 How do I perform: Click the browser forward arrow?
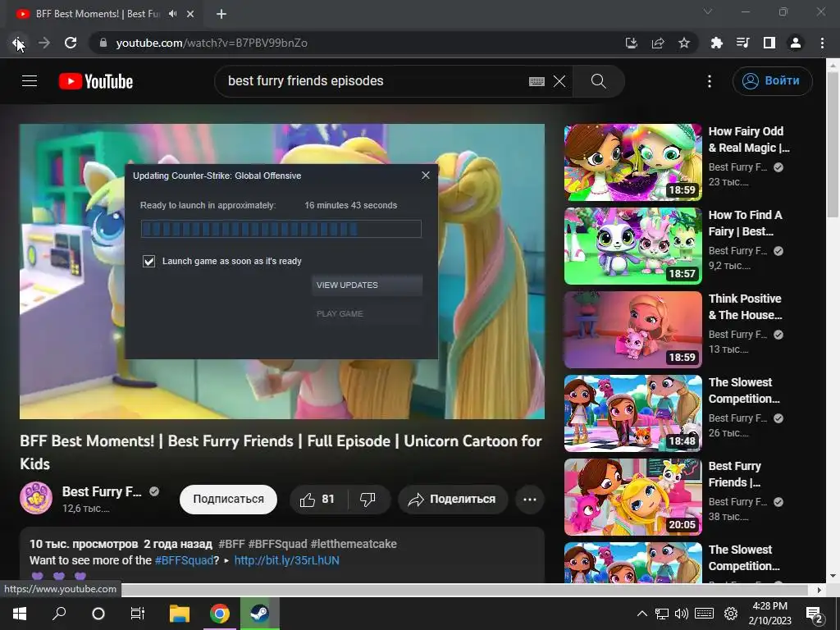(44, 43)
